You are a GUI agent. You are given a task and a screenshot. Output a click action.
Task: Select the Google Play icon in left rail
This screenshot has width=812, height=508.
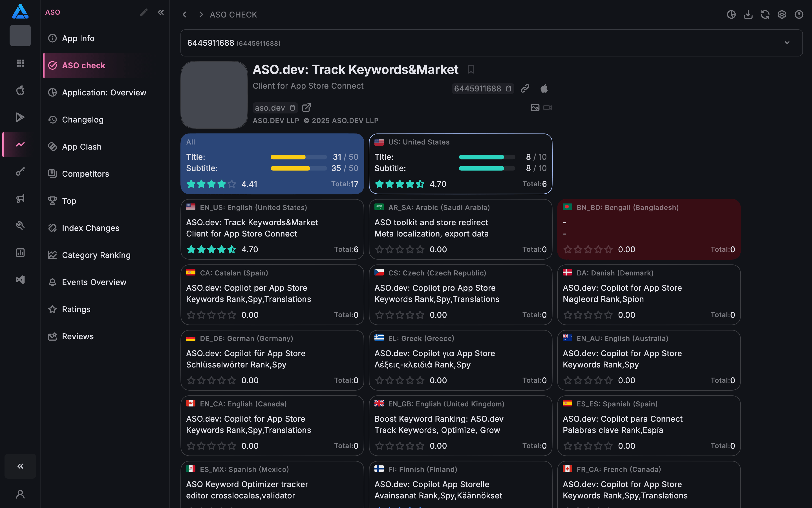click(20, 117)
